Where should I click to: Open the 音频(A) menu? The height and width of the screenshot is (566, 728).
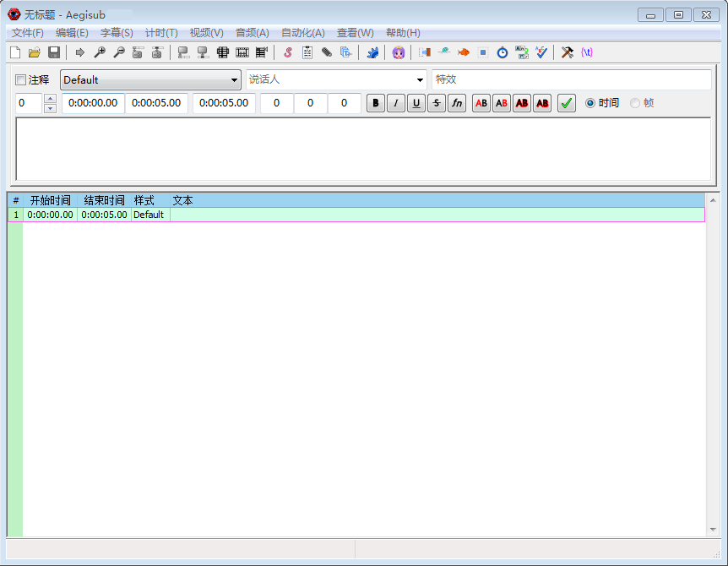[x=253, y=33]
